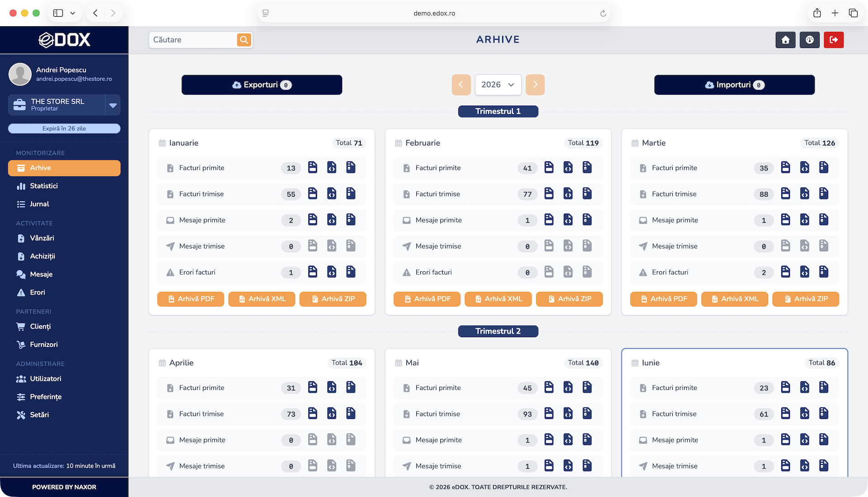Viewport: 868px width, 497px height.
Task: Open the dashboard gauge icon button
Action: pos(810,40)
